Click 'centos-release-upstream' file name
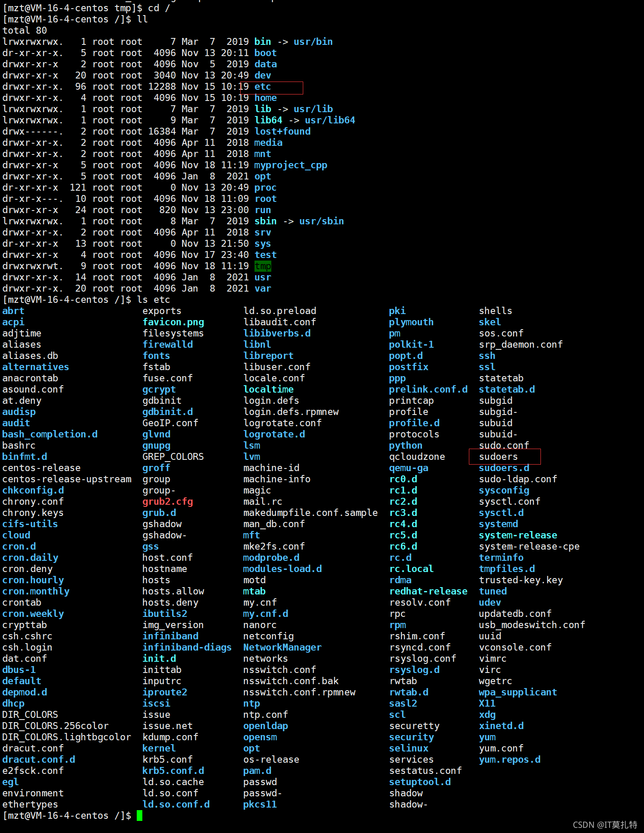 [67, 479]
